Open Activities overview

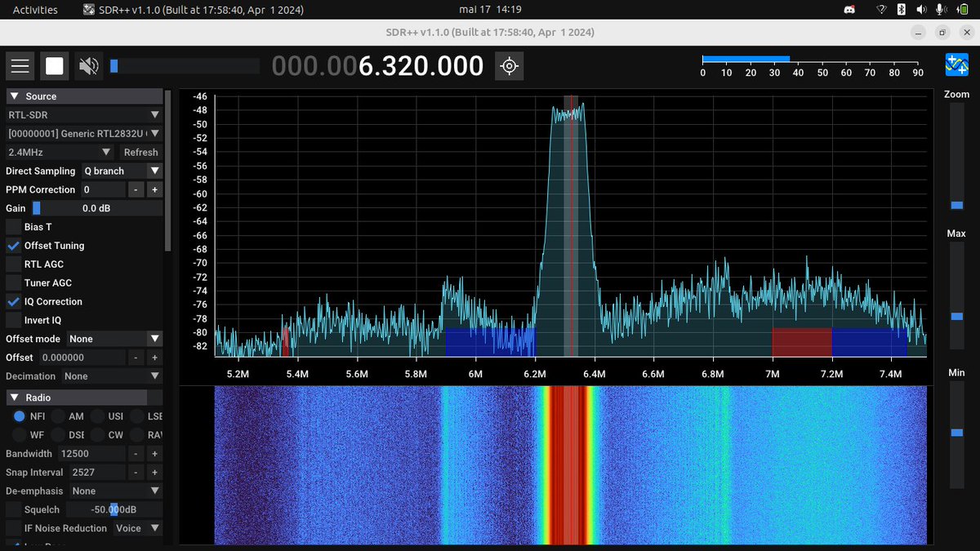pos(35,10)
